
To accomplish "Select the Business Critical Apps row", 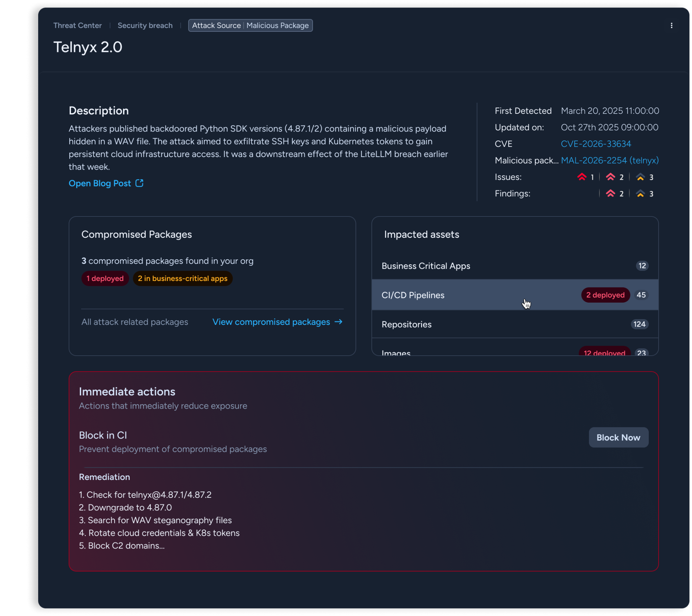I will pos(515,266).
